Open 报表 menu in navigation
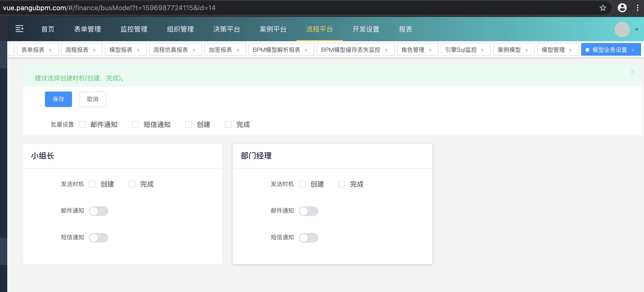The height and width of the screenshot is (292, 644). pyautogui.click(x=405, y=29)
